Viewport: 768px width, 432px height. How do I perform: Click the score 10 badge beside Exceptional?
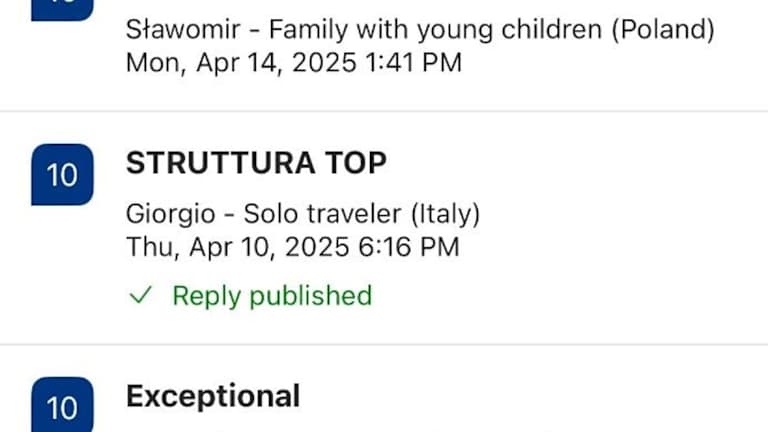62,406
